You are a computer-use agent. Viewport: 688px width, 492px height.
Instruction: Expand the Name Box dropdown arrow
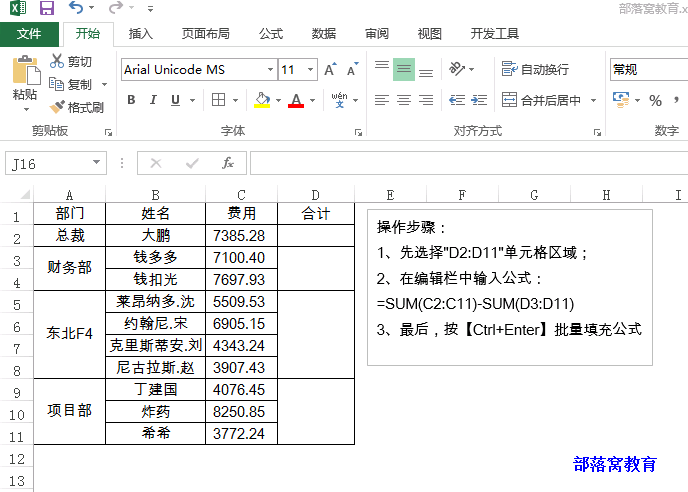[x=97, y=162]
